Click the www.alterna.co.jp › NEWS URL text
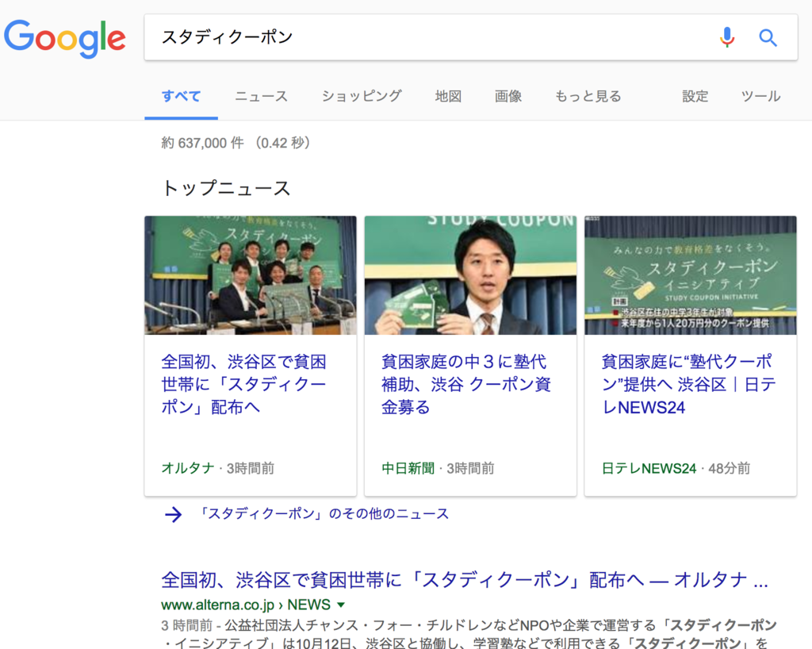 point(246,605)
